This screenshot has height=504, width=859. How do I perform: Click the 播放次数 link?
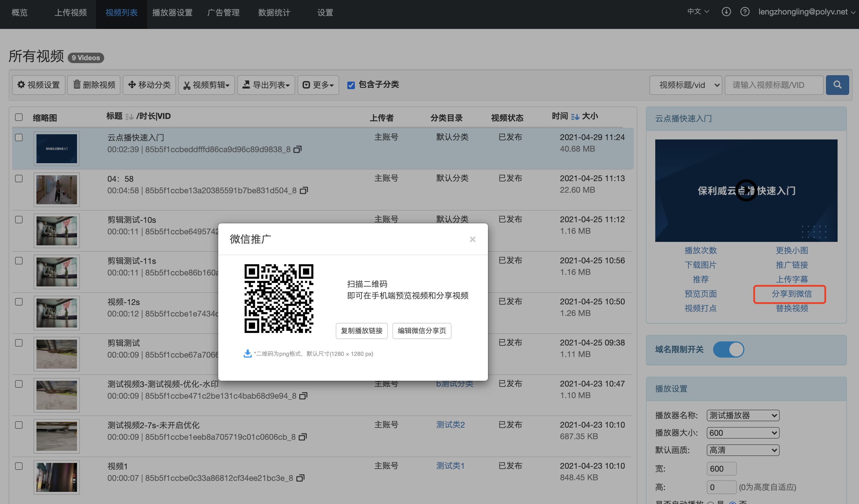click(x=700, y=251)
